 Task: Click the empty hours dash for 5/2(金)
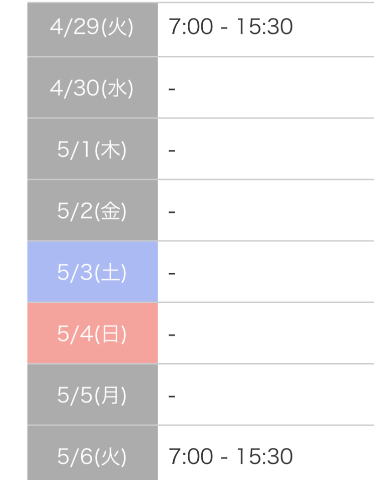[x=172, y=212]
